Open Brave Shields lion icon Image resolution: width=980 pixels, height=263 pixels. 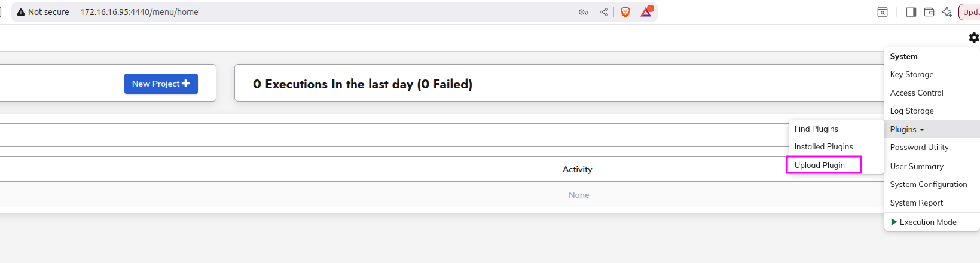pyautogui.click(x=625, y=12)
